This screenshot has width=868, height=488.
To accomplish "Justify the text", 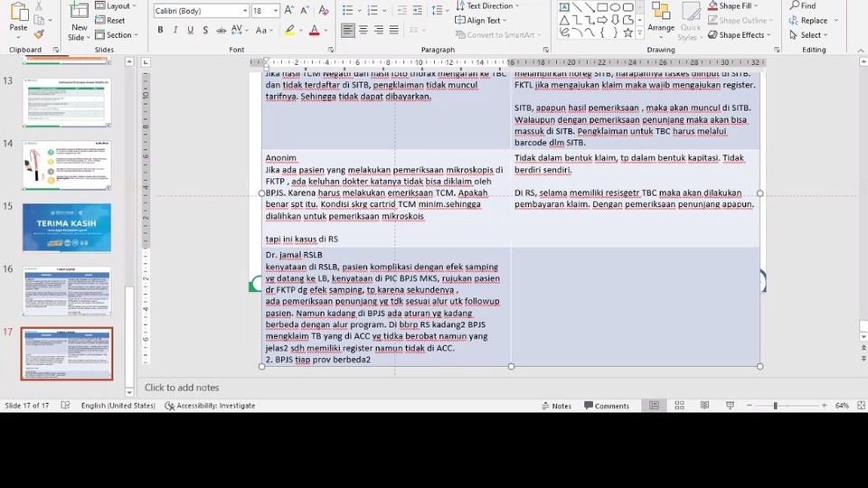I will 393,30.
